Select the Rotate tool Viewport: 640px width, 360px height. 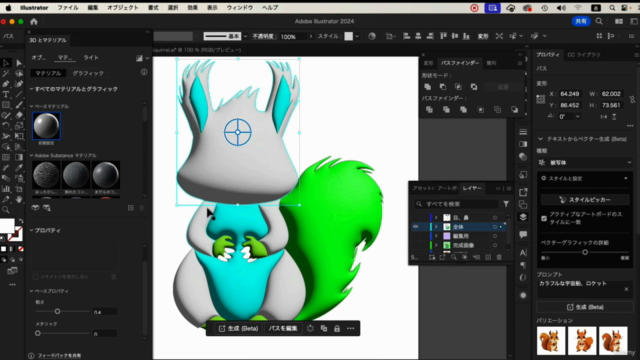pos(6,126)
